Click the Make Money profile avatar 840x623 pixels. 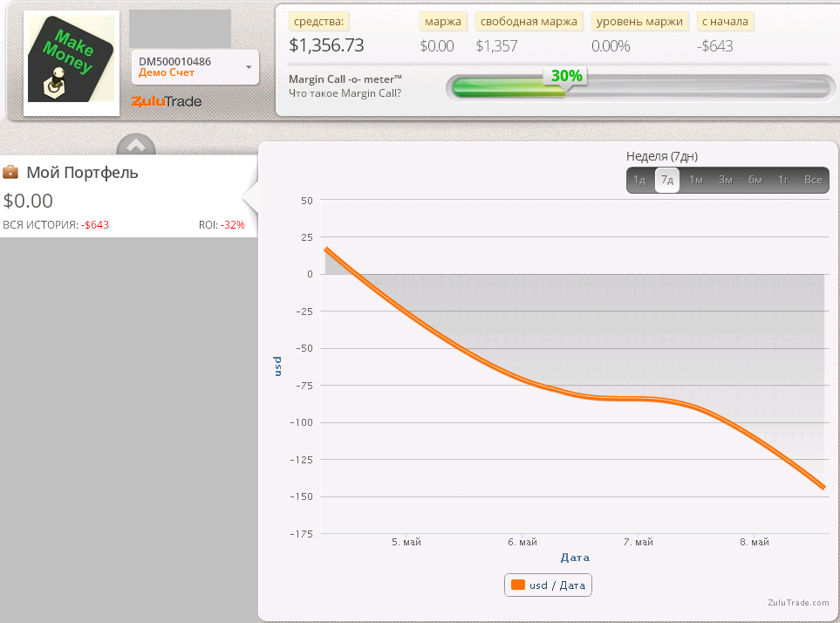72,63
